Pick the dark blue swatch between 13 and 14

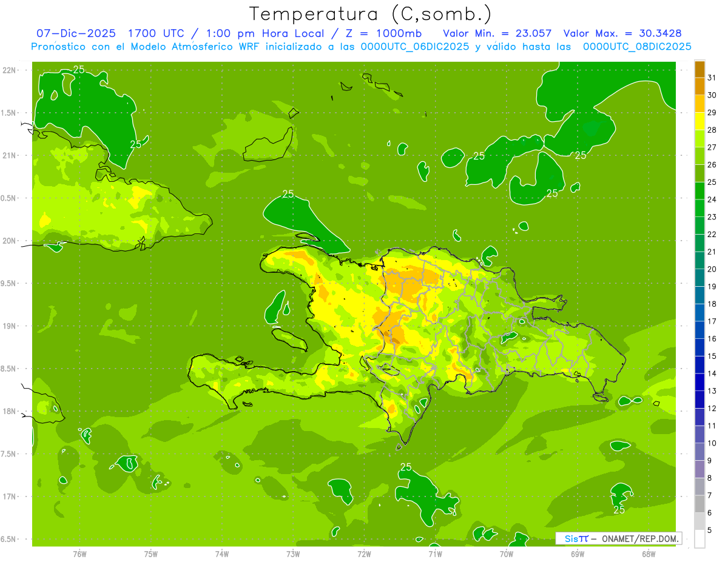[699, 382]
